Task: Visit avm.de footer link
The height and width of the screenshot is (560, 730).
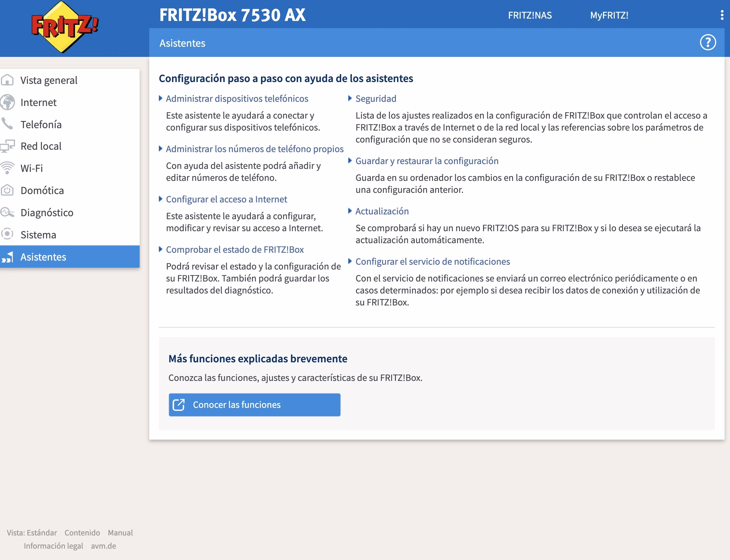Action: [103, 546]
